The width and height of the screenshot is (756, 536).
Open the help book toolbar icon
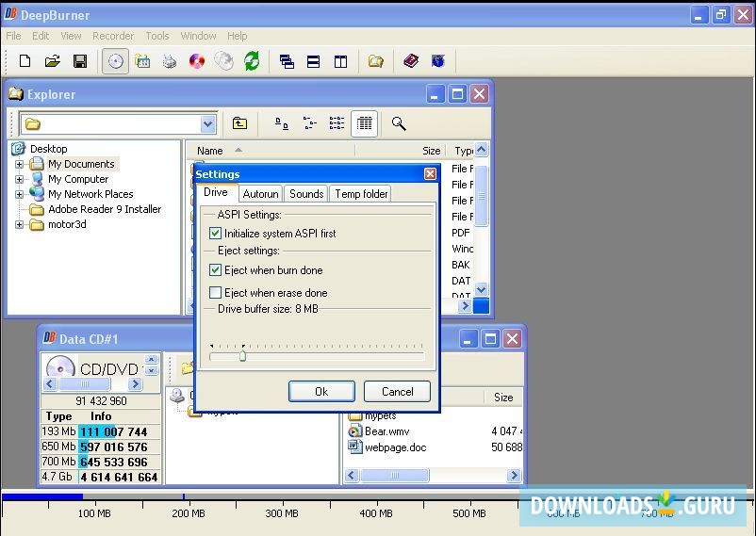[x=411, y=61]
